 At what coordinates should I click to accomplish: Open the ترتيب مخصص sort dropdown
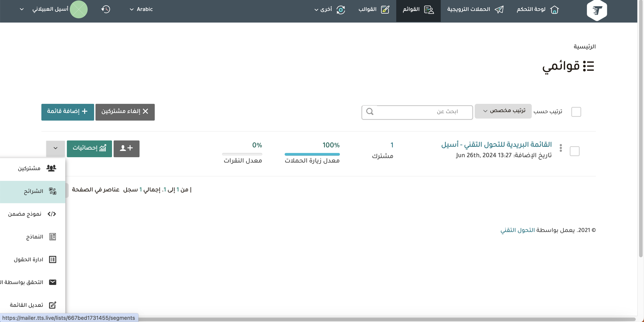(503, 111)
